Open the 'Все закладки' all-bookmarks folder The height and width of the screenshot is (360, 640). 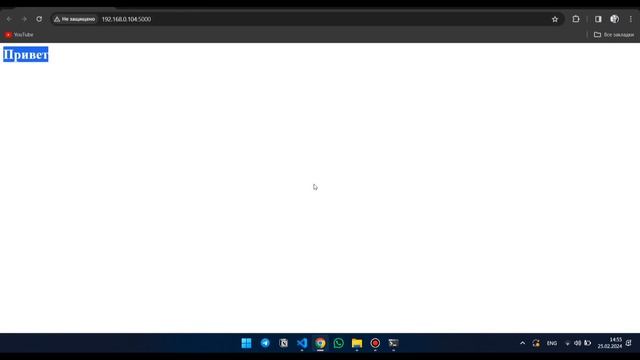613,35
